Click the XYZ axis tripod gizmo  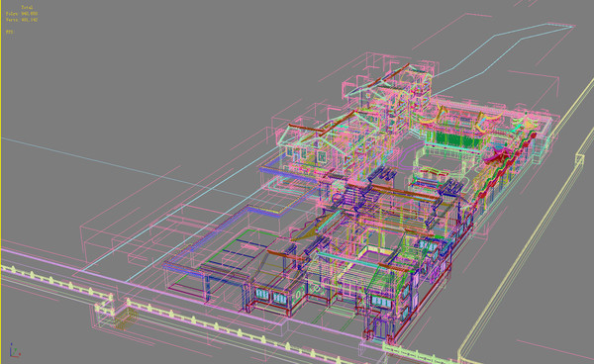pyautogui.click(x=15, y=350)
